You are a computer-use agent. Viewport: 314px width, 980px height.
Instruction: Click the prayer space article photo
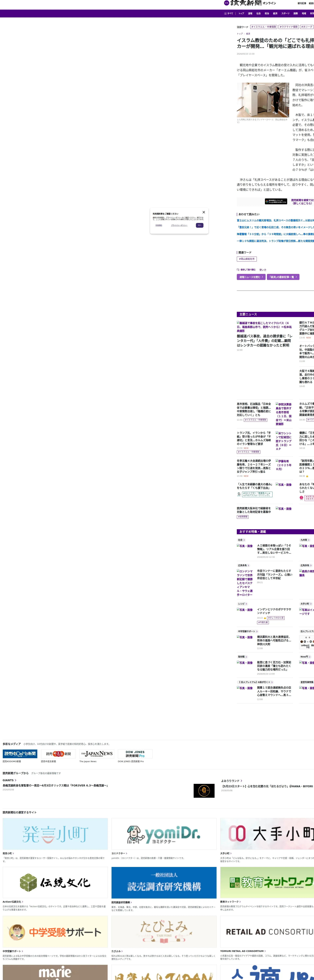[x=263, y=100]
